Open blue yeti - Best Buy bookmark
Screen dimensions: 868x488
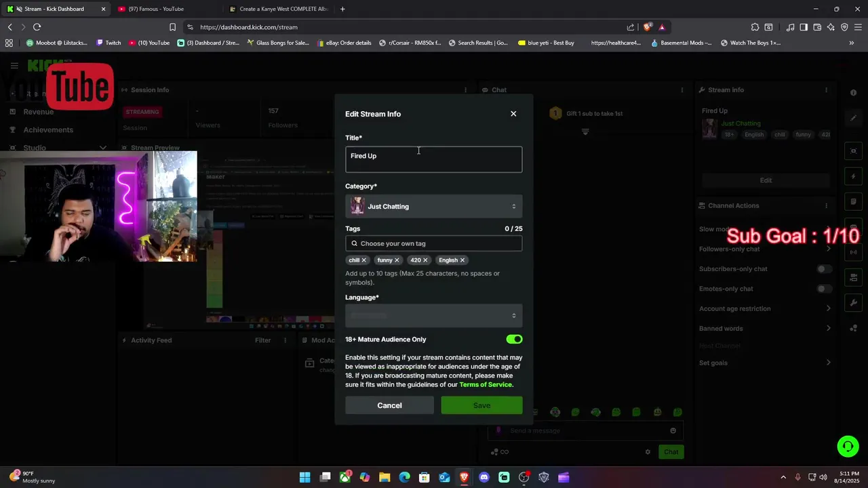[545, 43]
